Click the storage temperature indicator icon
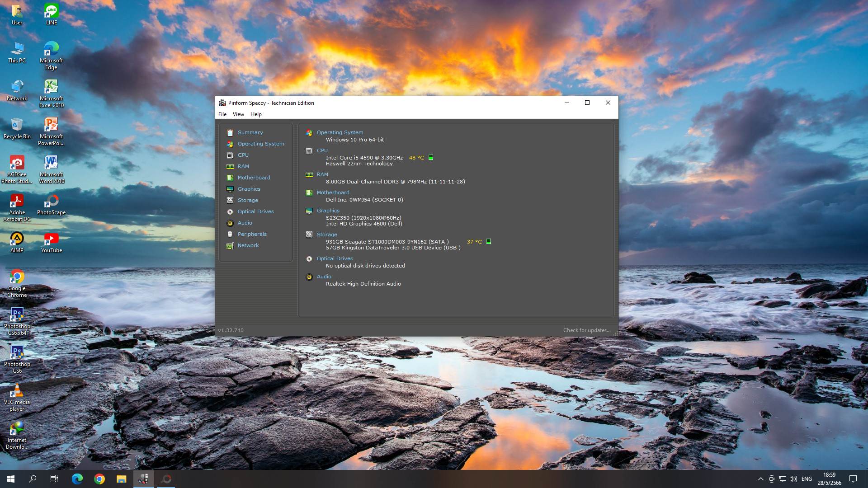Image resolution: width=868 pixels, height=488 pixels. (x=489, y=242)
